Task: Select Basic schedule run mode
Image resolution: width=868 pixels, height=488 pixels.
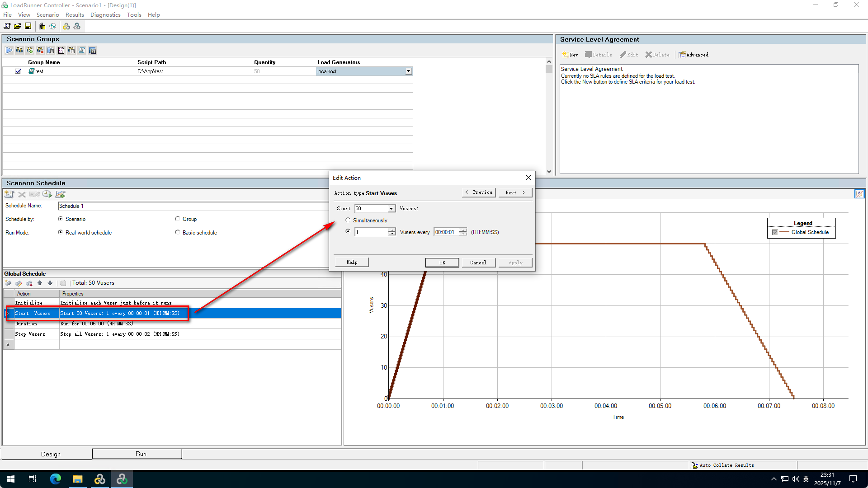Action: (178, 232)
